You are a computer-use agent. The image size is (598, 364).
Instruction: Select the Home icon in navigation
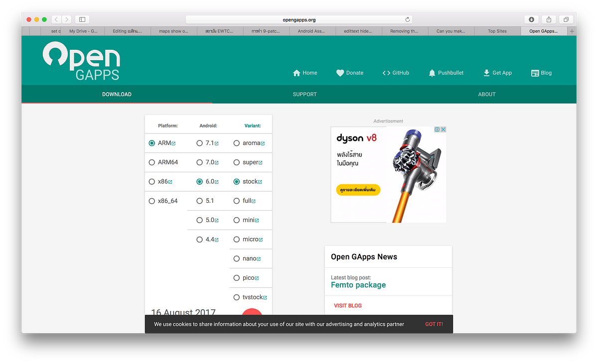click(x=296, y=73)
